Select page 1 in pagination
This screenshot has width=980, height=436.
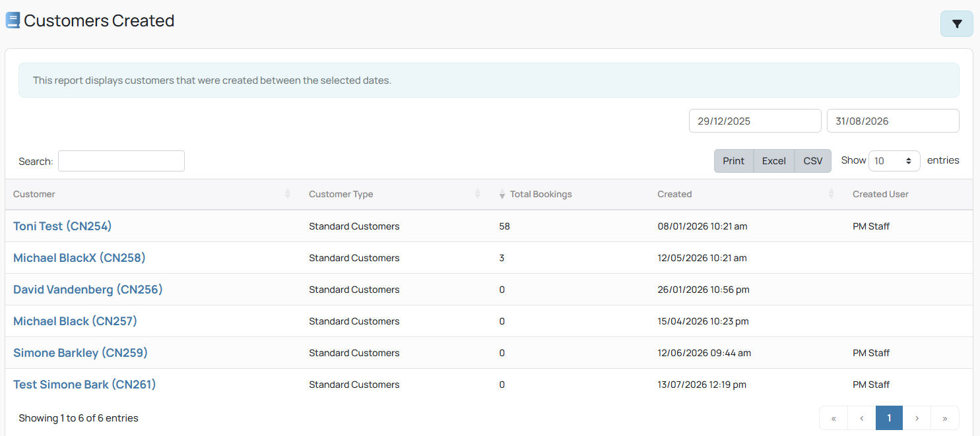tap(889, 418)
